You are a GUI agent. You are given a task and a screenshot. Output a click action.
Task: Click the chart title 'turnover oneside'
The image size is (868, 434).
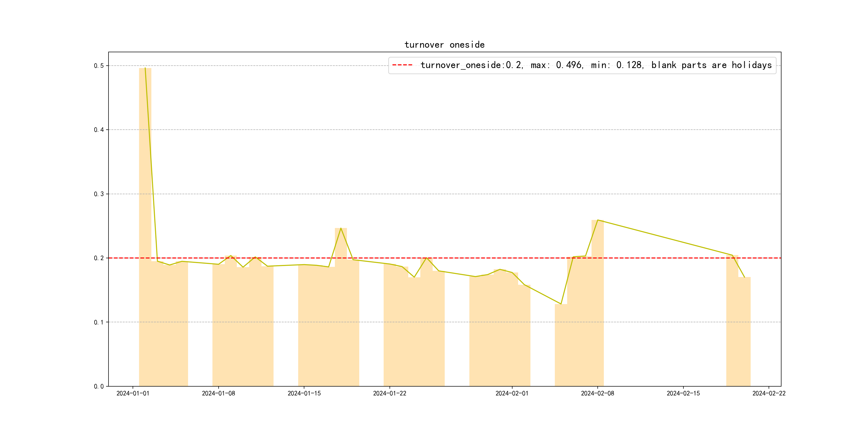444,45
